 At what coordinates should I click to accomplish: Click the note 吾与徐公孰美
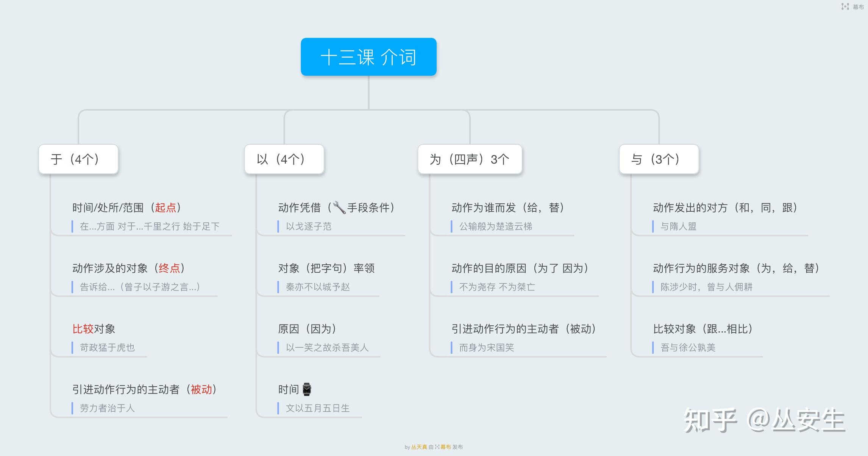click(688, 348)
